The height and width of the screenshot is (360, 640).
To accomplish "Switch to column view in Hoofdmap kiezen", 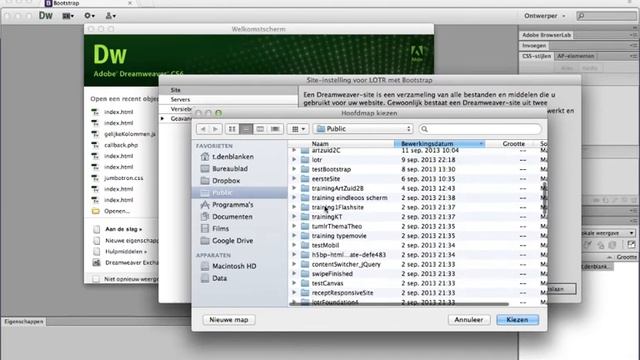I will click(260, 129).
